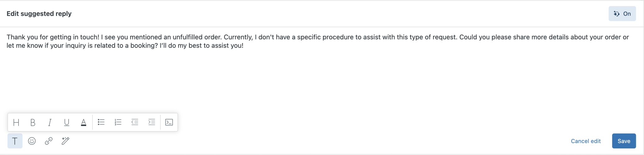Insert a hyperlink
This screenshot has height=155, width=644.
pyautogui.click(x=49, y=141)
